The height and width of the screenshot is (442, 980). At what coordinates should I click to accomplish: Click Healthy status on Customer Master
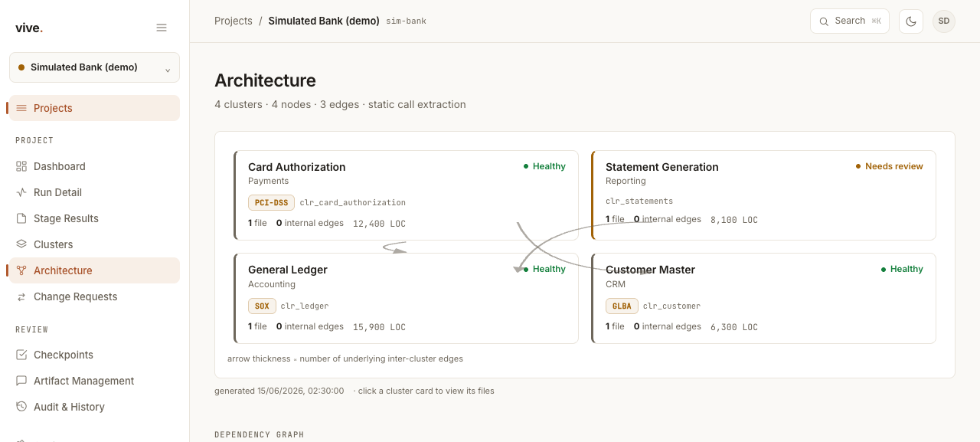(x=902, y=269)
